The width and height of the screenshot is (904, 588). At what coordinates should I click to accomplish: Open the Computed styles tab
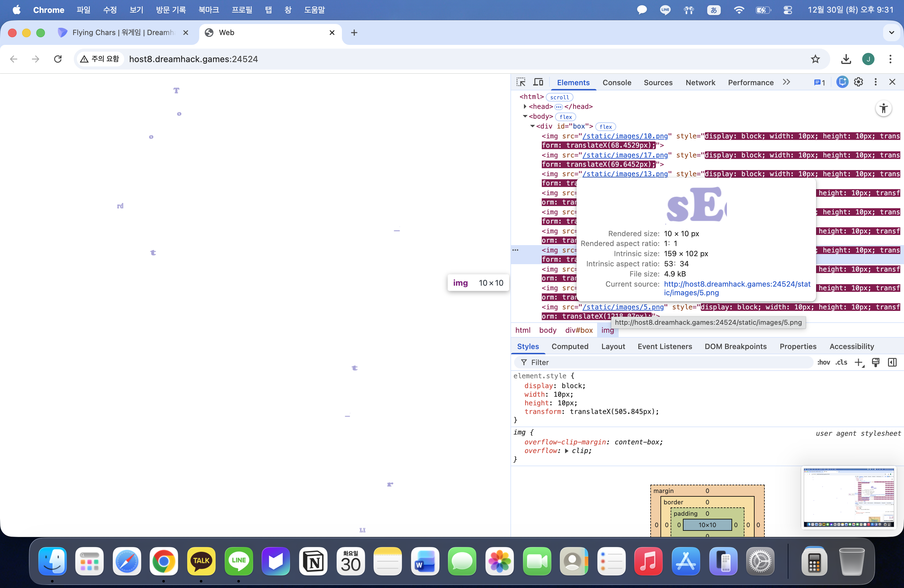(569, 346)
